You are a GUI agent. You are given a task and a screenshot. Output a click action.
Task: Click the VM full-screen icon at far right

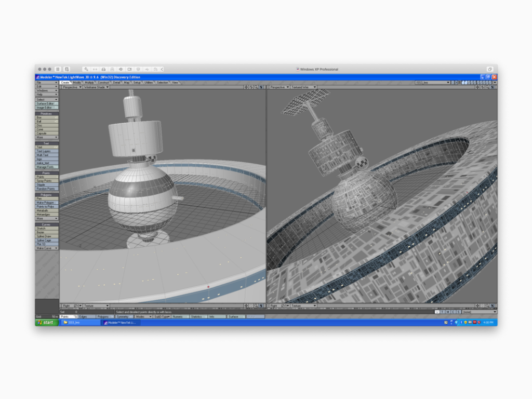point(490,69)
